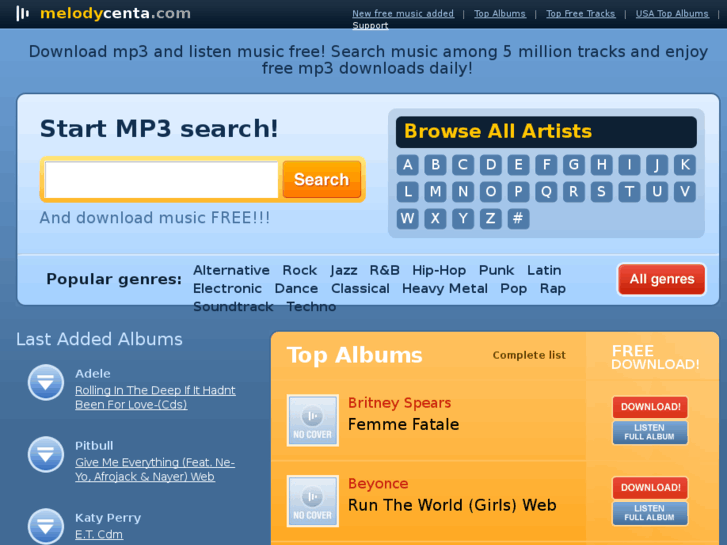727x545 pixels.
Task: Browse artists starting with letter M
Action: pyautogui.click(x=435, y=192)
